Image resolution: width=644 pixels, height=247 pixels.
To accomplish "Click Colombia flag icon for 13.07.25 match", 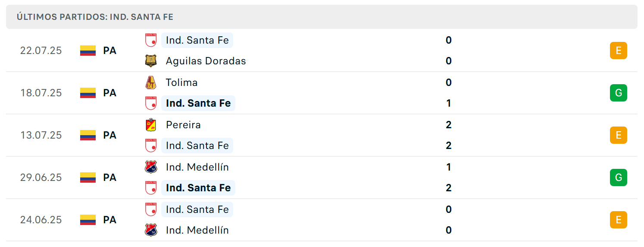I will (x=88, y=135).
